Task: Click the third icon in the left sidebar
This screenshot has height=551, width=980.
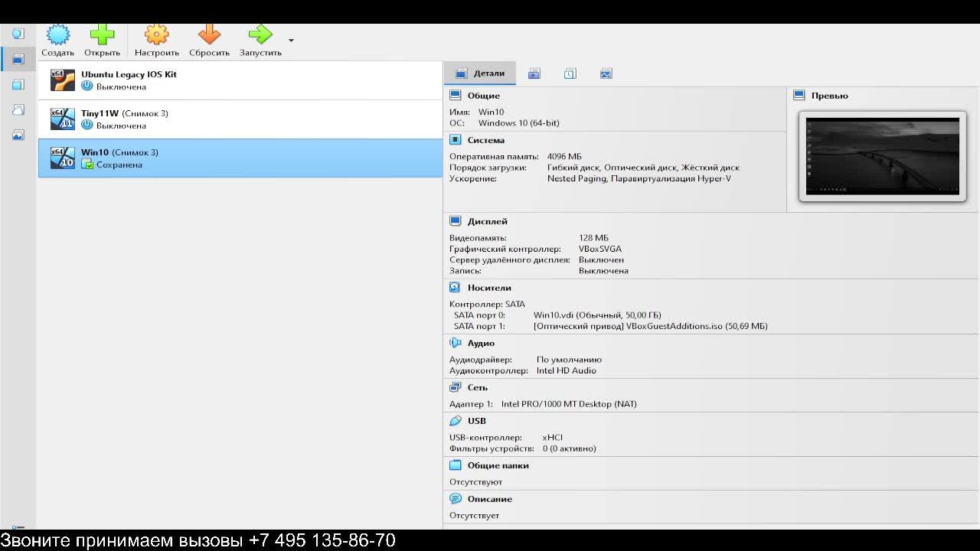Action: (x=18, y=84)
